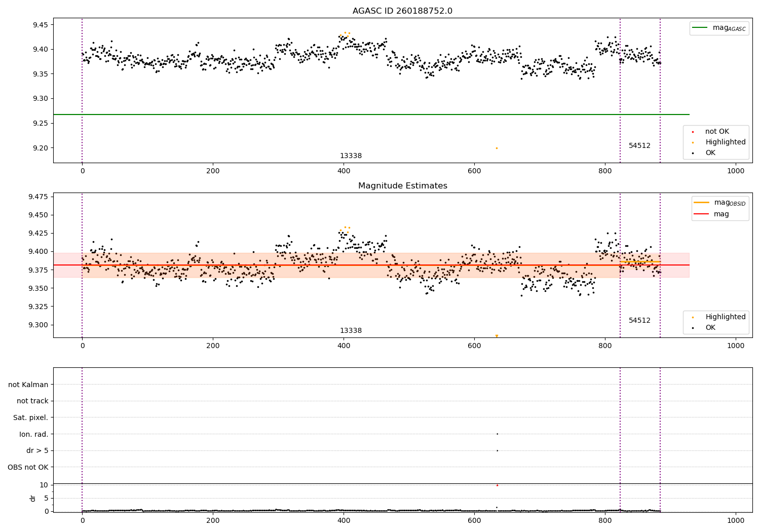Click the '54512' label in the top plot
The image size is (760, 532).
(639, 146)
